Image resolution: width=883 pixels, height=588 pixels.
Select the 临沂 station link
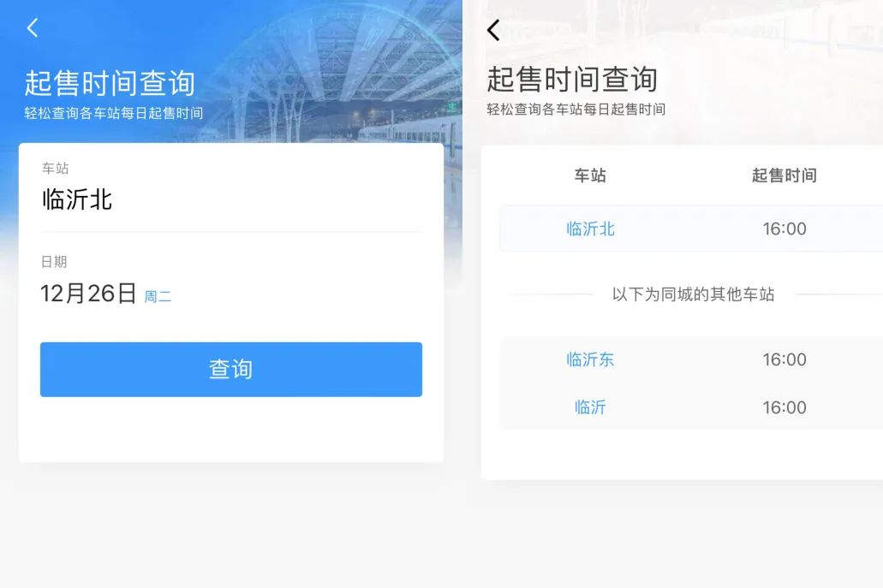(x=590, y=407)
